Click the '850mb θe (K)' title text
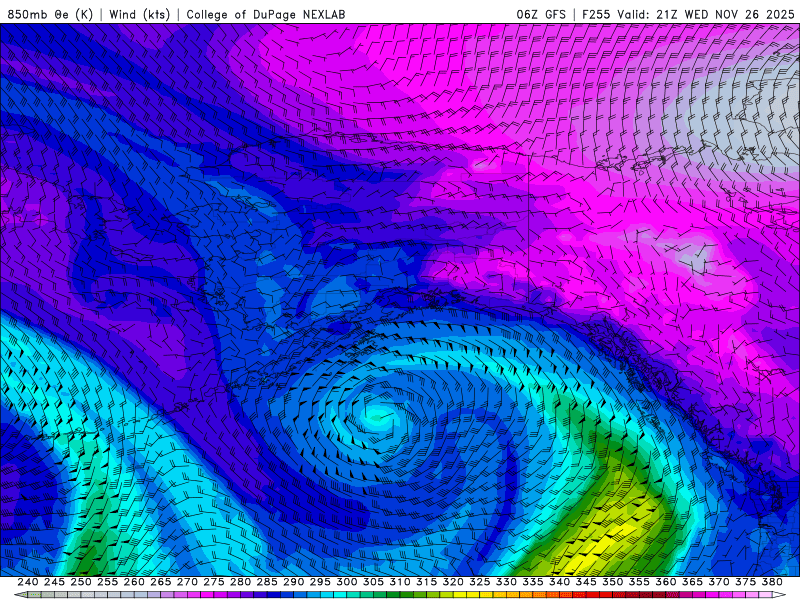800x600 pixels. tap(50, 14)
